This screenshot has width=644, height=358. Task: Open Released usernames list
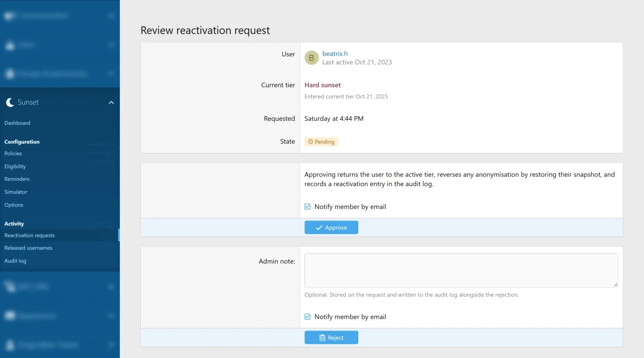coord(28,248)
